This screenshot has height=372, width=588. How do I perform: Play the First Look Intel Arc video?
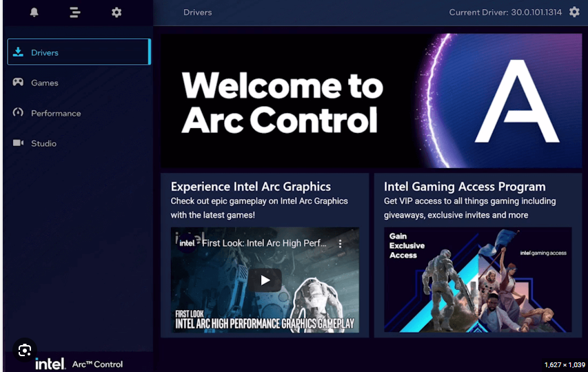tap(265, 280)
